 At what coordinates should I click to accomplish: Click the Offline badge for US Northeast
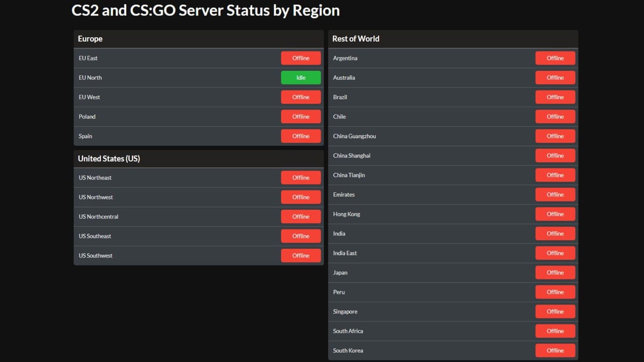[x=301, y=178]
